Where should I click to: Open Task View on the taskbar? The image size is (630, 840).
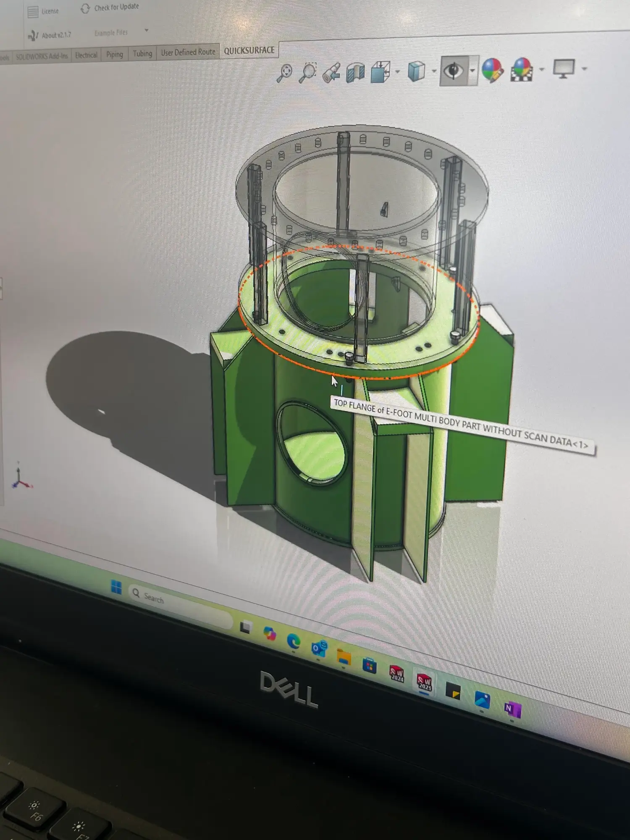[246, 627]
